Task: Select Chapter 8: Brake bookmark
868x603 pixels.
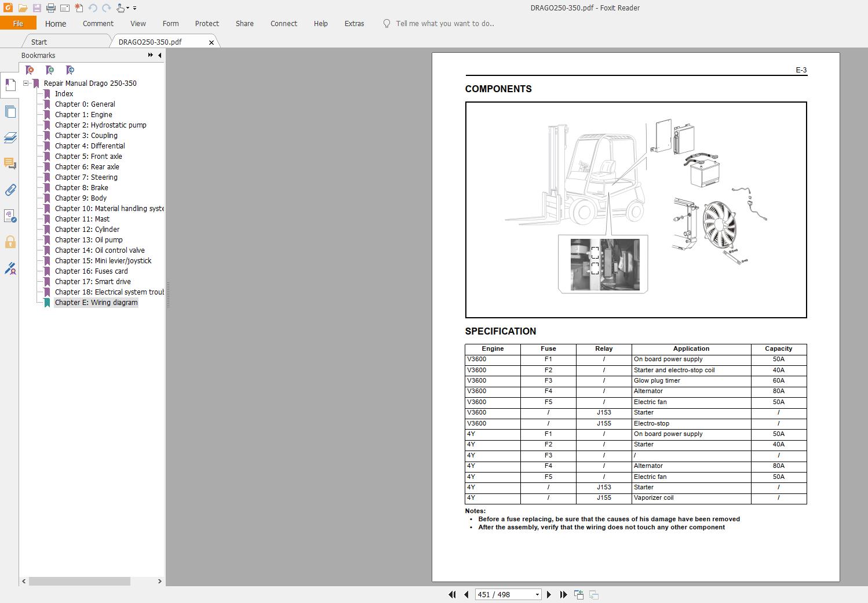Action: pos(81,187)
